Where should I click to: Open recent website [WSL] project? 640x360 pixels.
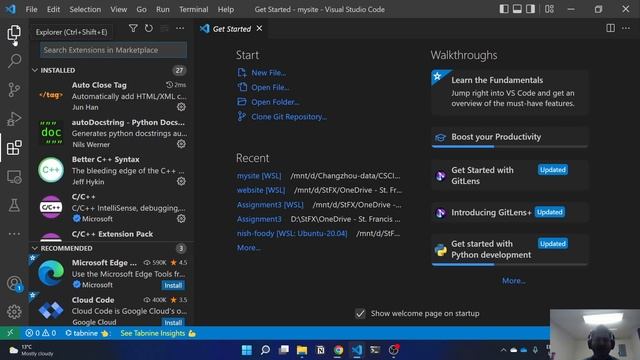point(261,190)
